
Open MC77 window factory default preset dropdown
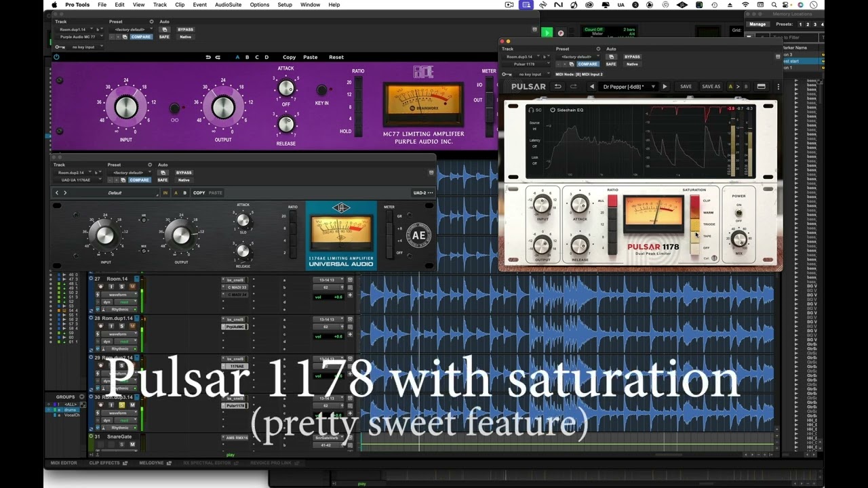[132, 30]
